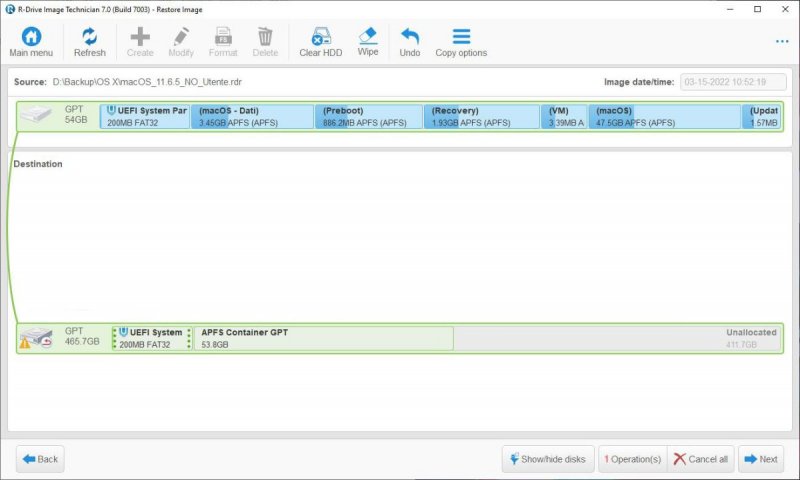Select the Preboot 886.2MB partition
This screenshot has height=480, width=800.
(369, 117)
